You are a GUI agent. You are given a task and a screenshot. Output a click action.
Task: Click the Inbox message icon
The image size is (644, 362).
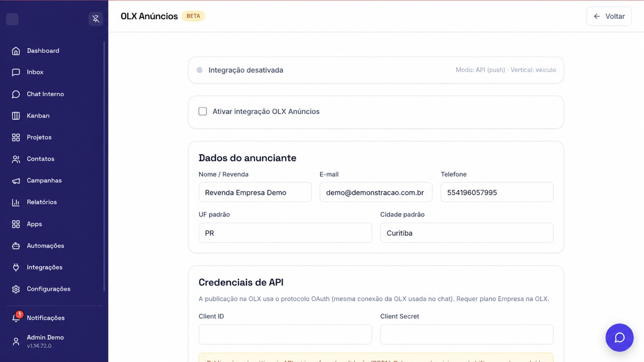pos(16,72)
